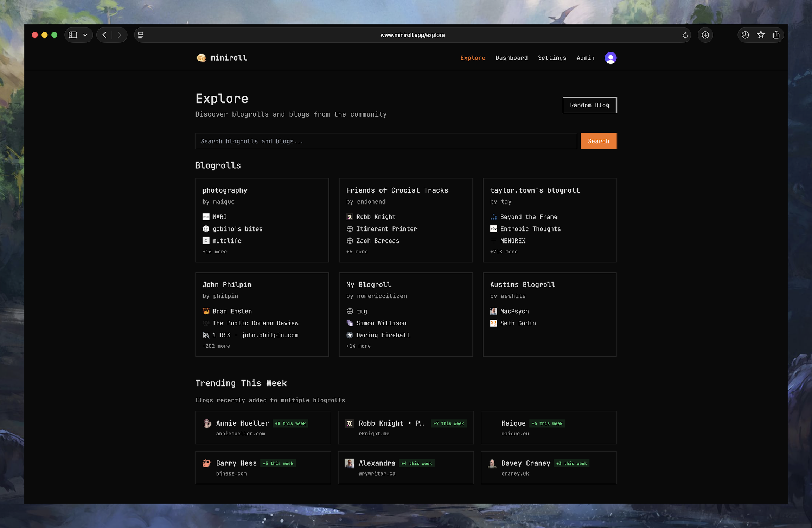The width and height of the screenshot is (812, 528).
Task: Open the user profile avatar
Action: (x=610, y=58)
